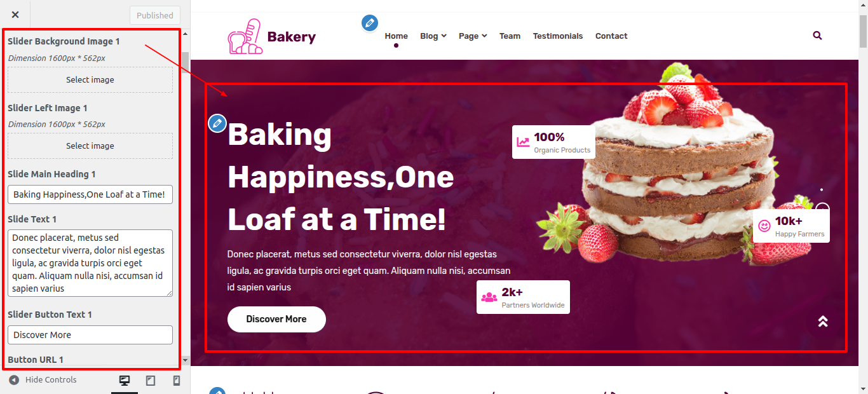Viewport: 868px width, 394px height.
Task: Switch to desktop preview device icon
Action: click(x=125, y=380)
